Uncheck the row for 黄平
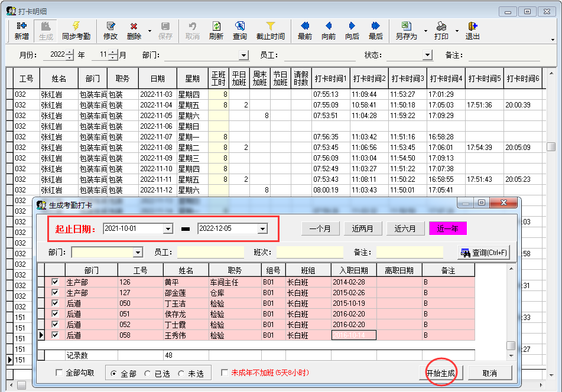 tap(55, 282)
